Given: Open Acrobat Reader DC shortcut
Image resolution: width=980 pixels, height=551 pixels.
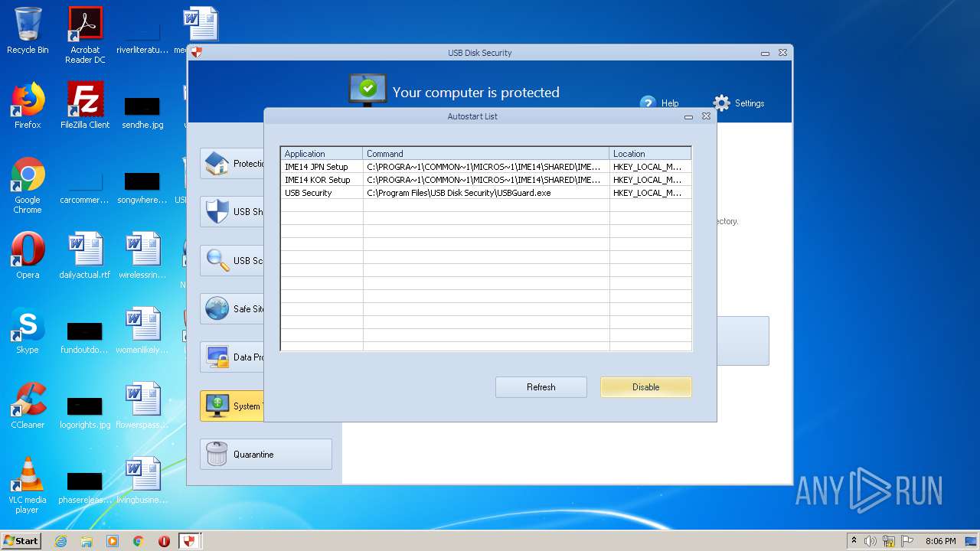Looking at the screenshot, I should point(85,35).
